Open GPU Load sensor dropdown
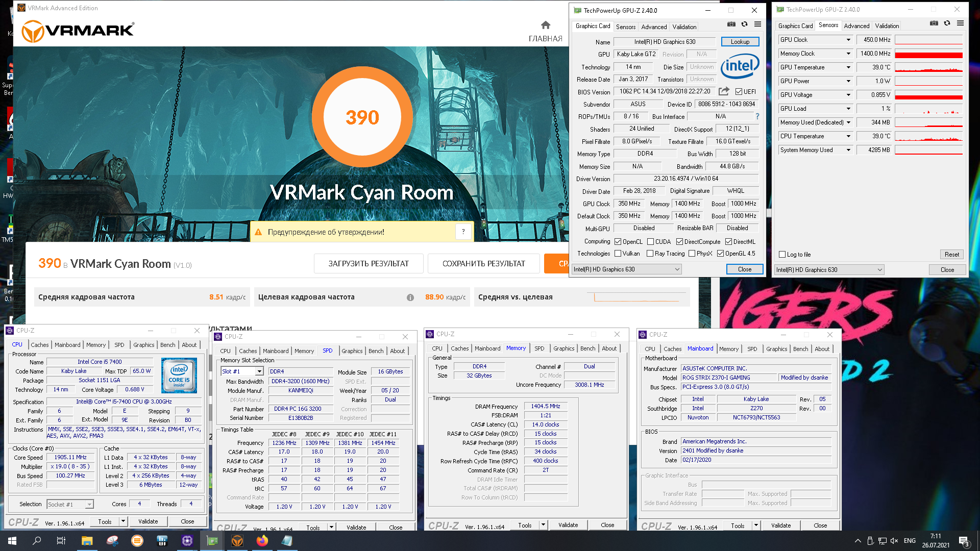Screen dimensions: 980x551 point(849,109)
